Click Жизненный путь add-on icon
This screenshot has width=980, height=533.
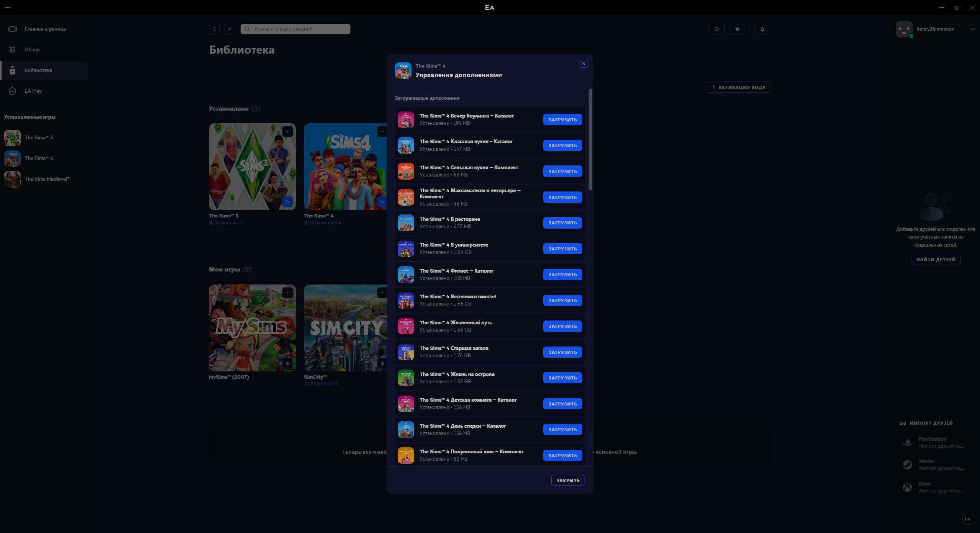(406, 326)
